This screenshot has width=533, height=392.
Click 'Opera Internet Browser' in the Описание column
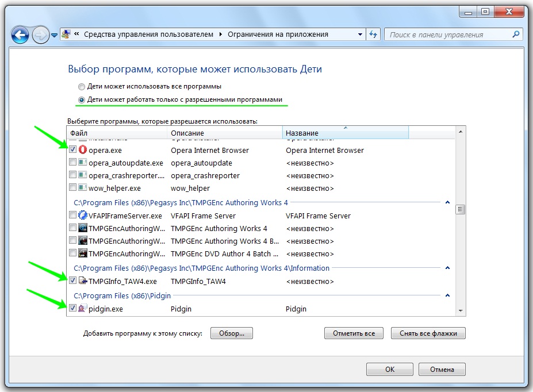click(210, 150)
